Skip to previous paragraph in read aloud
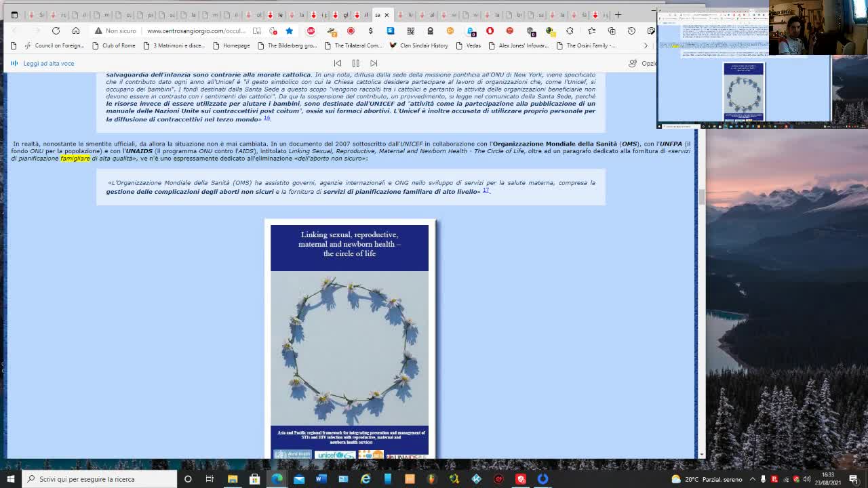This screenshot has width=868, height=488. tap(337, 64)
